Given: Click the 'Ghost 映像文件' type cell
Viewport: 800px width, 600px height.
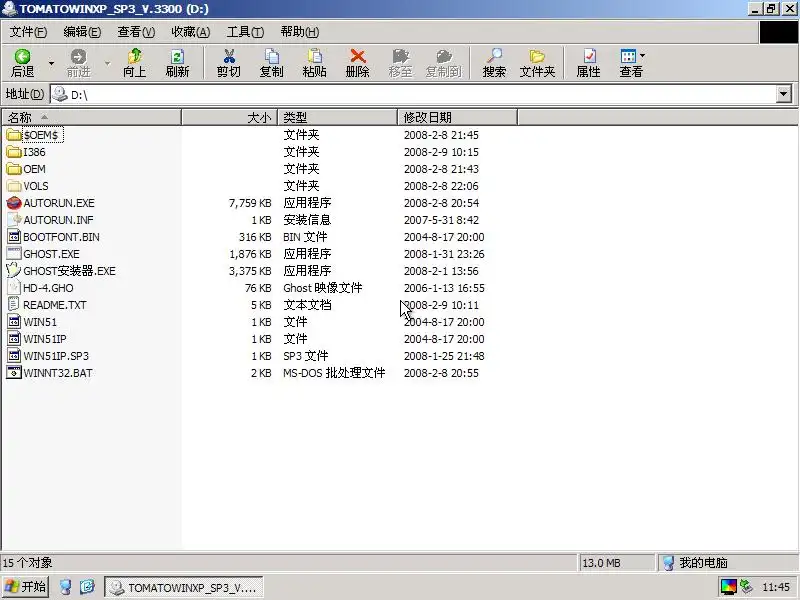Looking at the screenshot, I should click(x=322, y=288).
